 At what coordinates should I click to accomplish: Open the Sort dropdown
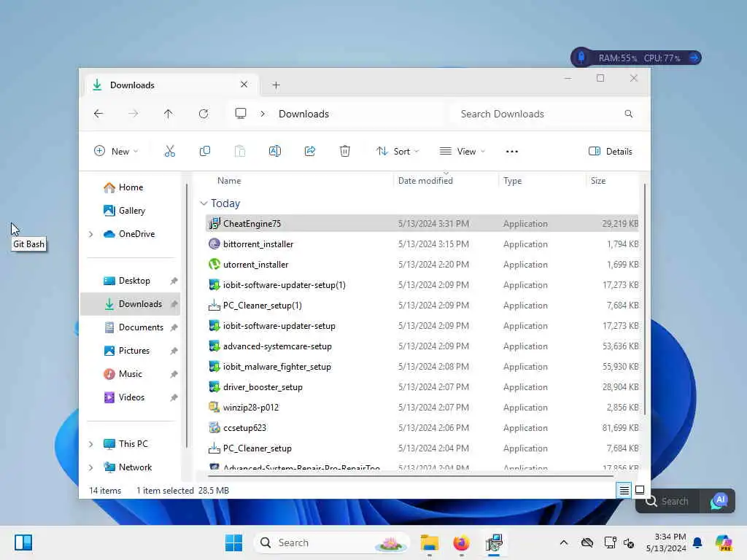(x=398, y=152)
